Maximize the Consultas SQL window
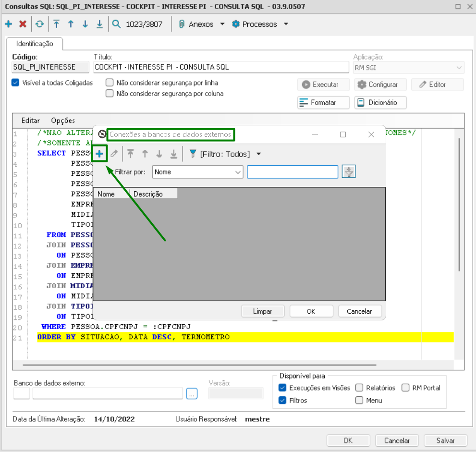Viewport: 476px width, 452px height. coord(458,6)
